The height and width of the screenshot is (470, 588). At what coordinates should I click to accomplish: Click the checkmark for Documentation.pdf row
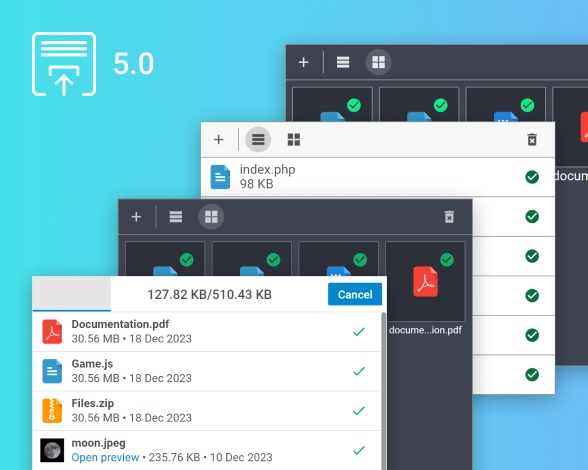[x=359, y=332]
